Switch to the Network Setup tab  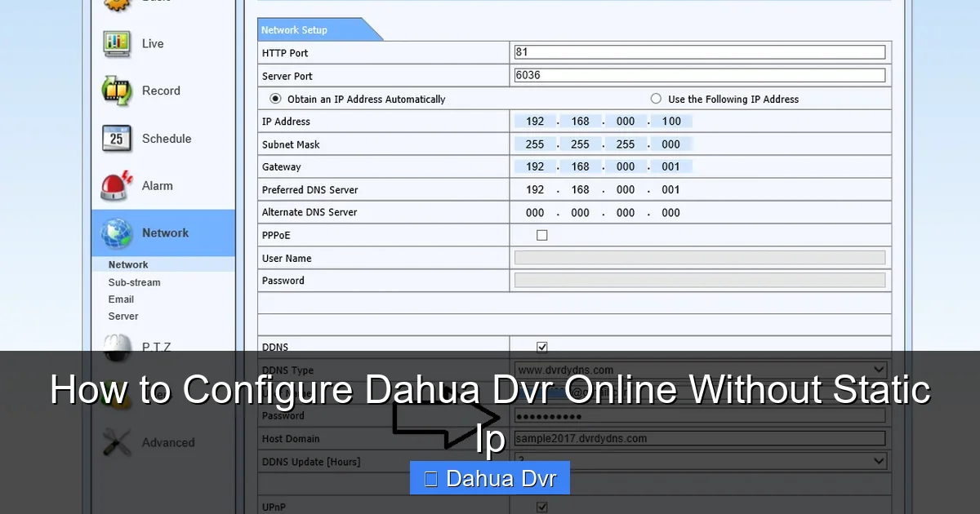pyautogui.click(x=294, y=29)
